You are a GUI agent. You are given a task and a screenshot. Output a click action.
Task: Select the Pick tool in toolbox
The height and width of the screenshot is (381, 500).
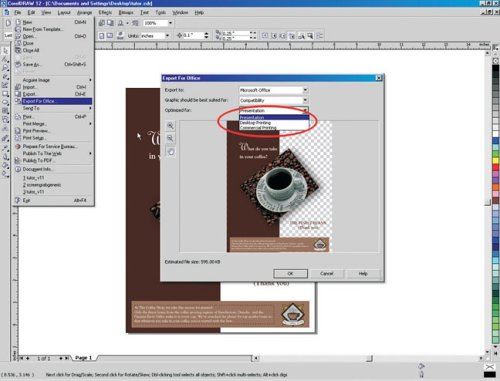(x=5, y=51)
